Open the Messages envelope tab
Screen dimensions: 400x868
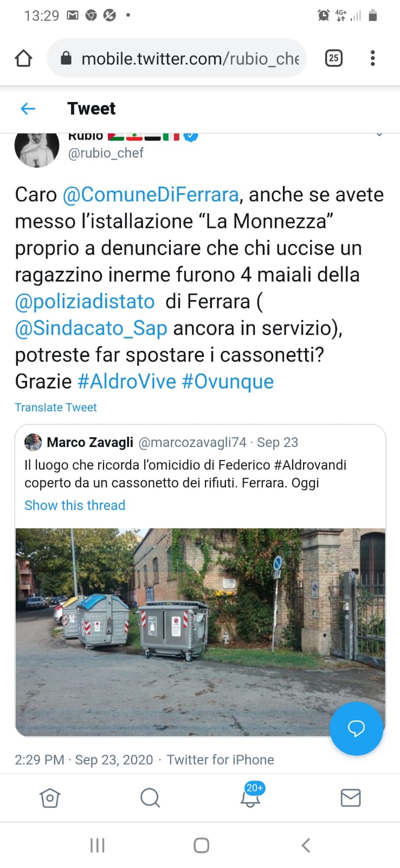pyautogui.click(x=351, y=797)
